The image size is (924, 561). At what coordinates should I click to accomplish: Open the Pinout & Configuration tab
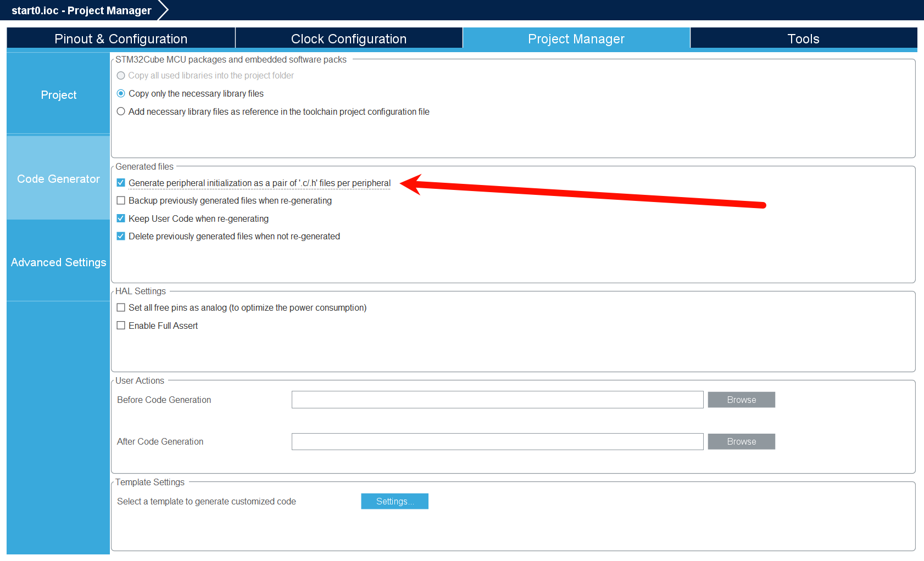pyautogui.click(x=121, y=39)
